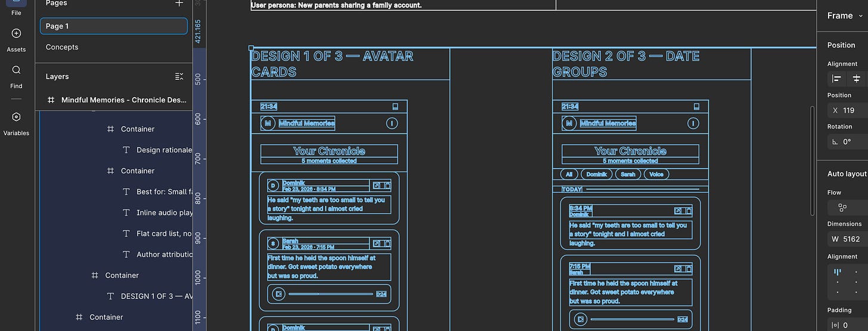Switch to Page 1
The image size is (868, 331).
tap(114, 26)
